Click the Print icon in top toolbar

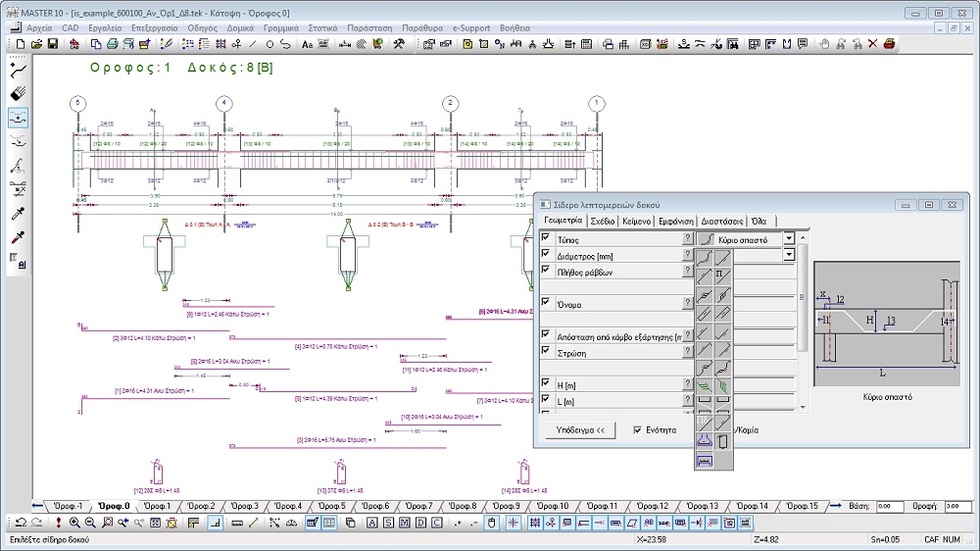[x=113, y=44]
